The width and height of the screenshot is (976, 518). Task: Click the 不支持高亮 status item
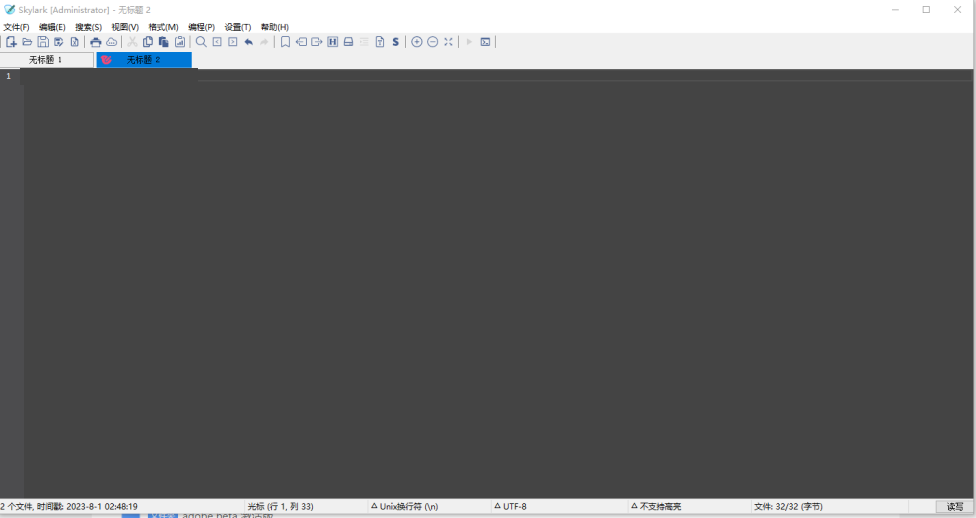coord(656,507)
